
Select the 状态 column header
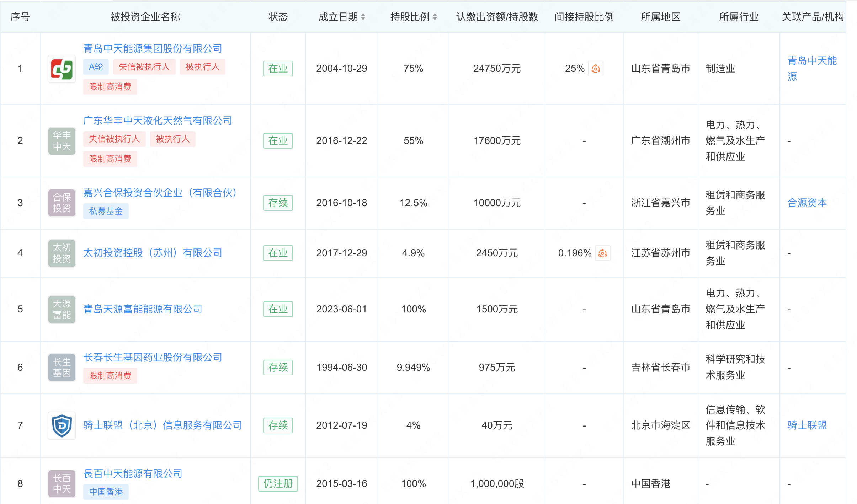tap(278, 17)
